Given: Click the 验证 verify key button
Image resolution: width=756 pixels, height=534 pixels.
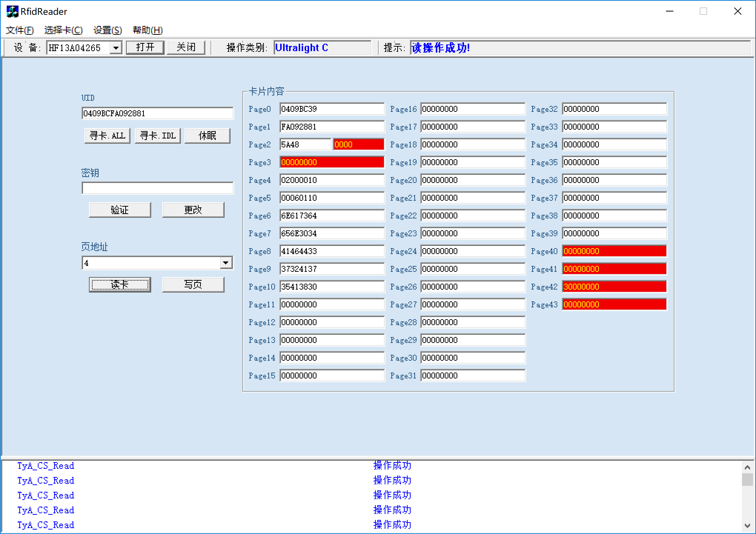Looking at the screenshot, I should [x=120, y=210].
